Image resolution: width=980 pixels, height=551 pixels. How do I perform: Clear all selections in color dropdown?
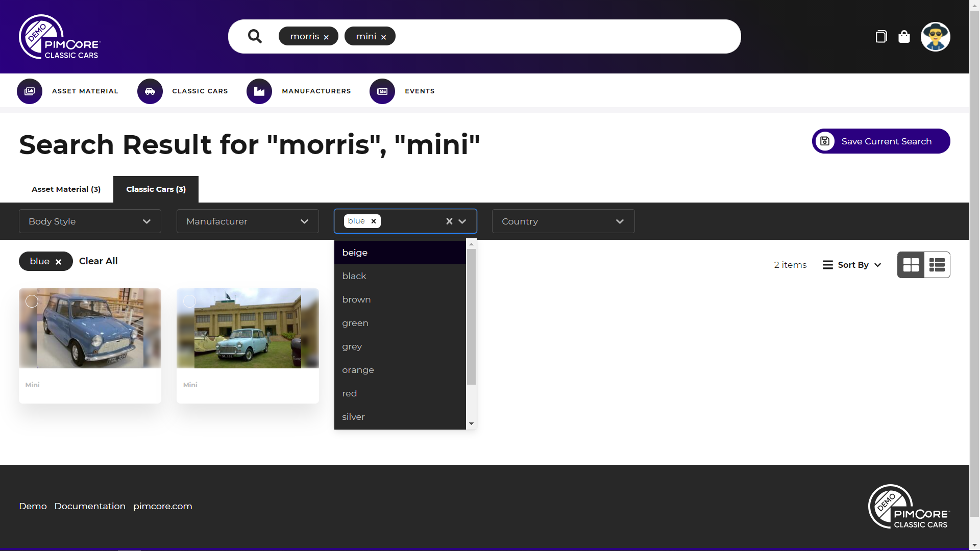coord(449,221)
